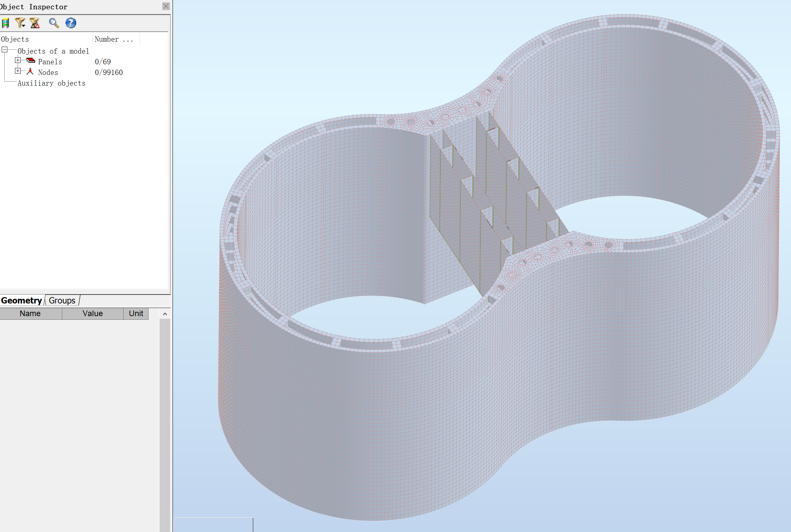Collapse the Objects of a model branch
Screen dimensions: 791x532
(x=5, y=50)
